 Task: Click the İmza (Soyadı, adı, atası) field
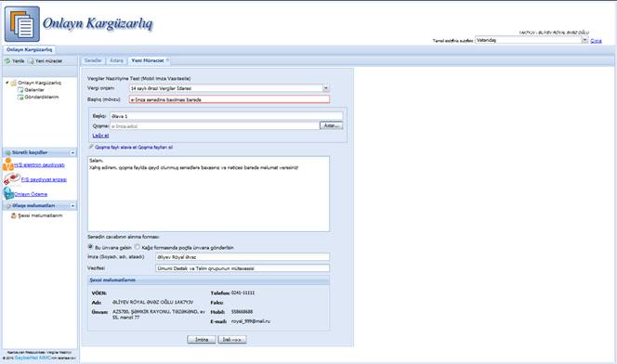point(243,257)
